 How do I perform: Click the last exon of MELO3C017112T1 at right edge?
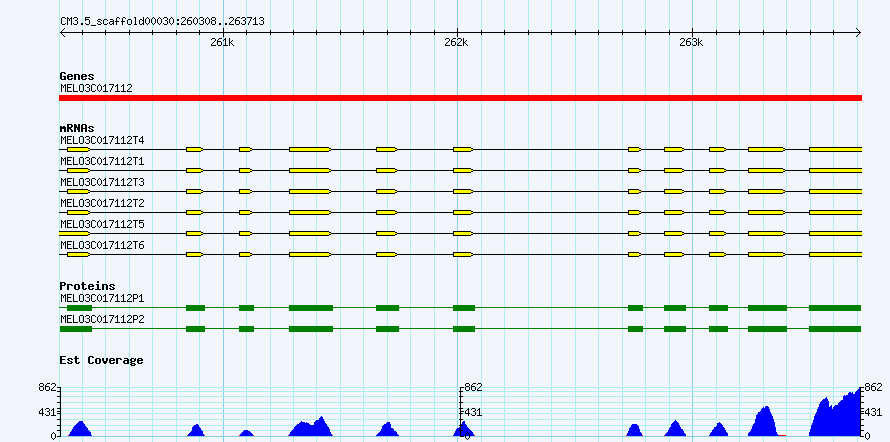pos(836,170)
